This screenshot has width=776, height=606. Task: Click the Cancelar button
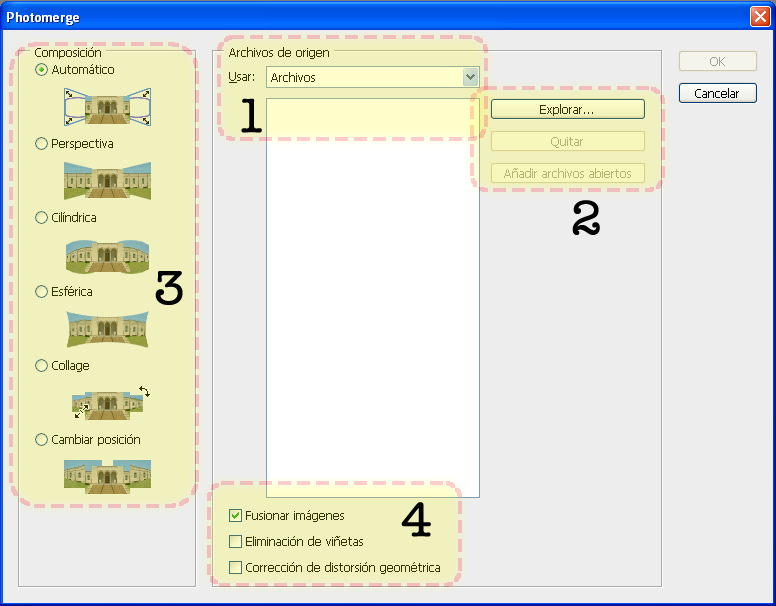pyautogui.click(x=718, y=93)
